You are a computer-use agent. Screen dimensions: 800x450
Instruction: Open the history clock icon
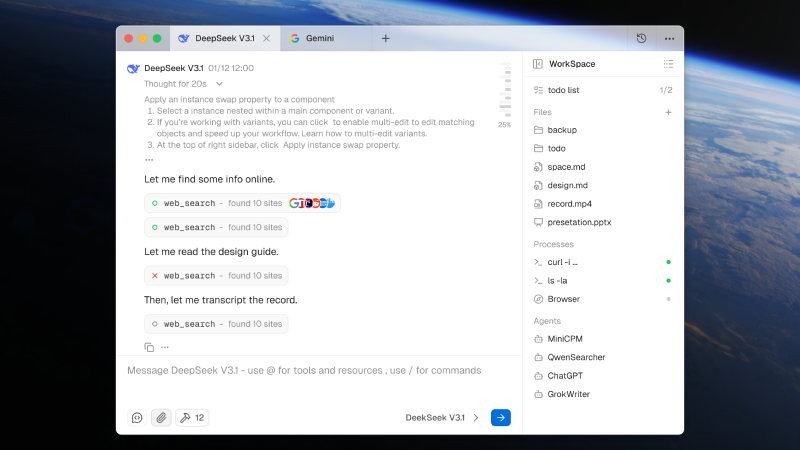(641, 38)
